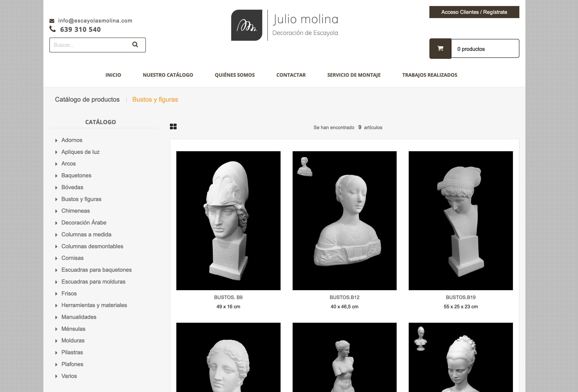The width and height of the screenshot is (578, 392).
Task: Click BUSTOS.B19 product title
Action: point(461,297)
